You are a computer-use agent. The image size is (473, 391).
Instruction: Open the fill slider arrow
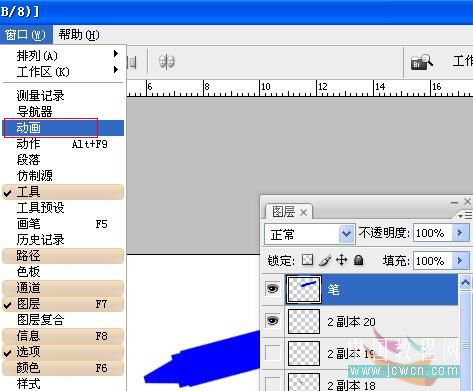[x=461, y=261]
